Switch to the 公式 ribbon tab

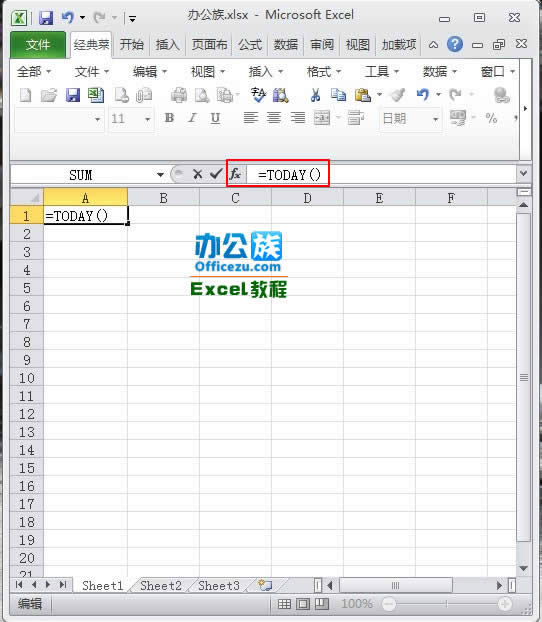[x=250, y=44]
